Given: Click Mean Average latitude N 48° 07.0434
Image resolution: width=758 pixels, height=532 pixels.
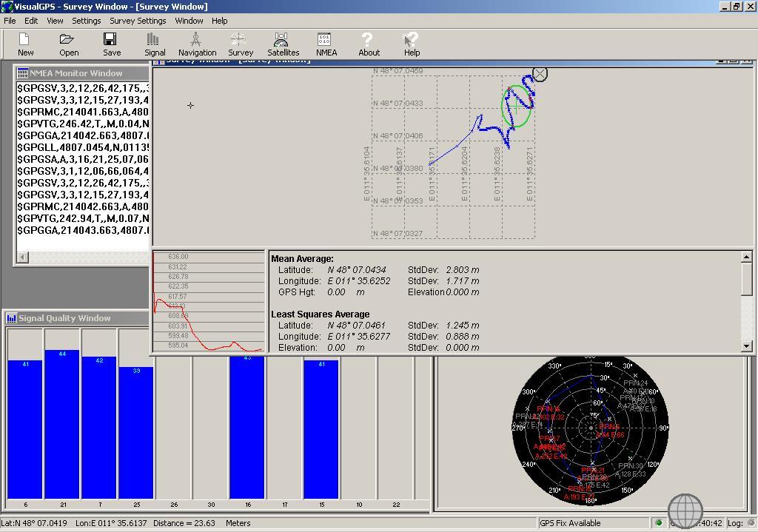Looking at the screenshot, I should pos(357,270).
